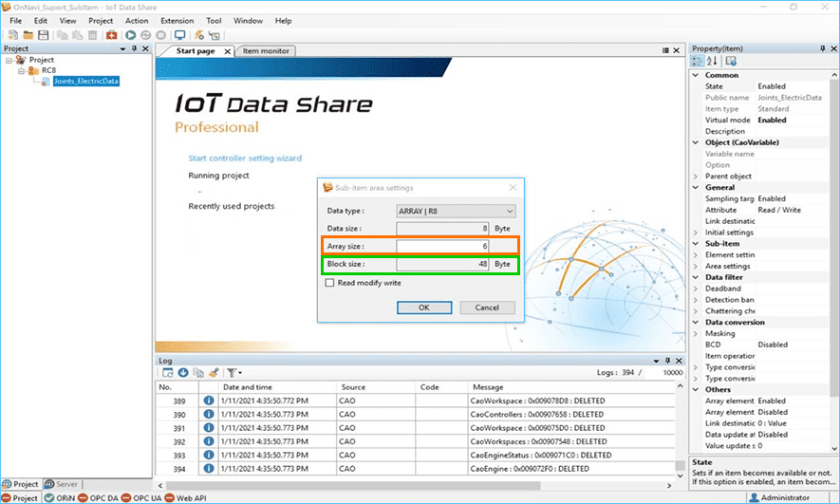
Task: Open the Extension menu
Action: click(177, 21)
